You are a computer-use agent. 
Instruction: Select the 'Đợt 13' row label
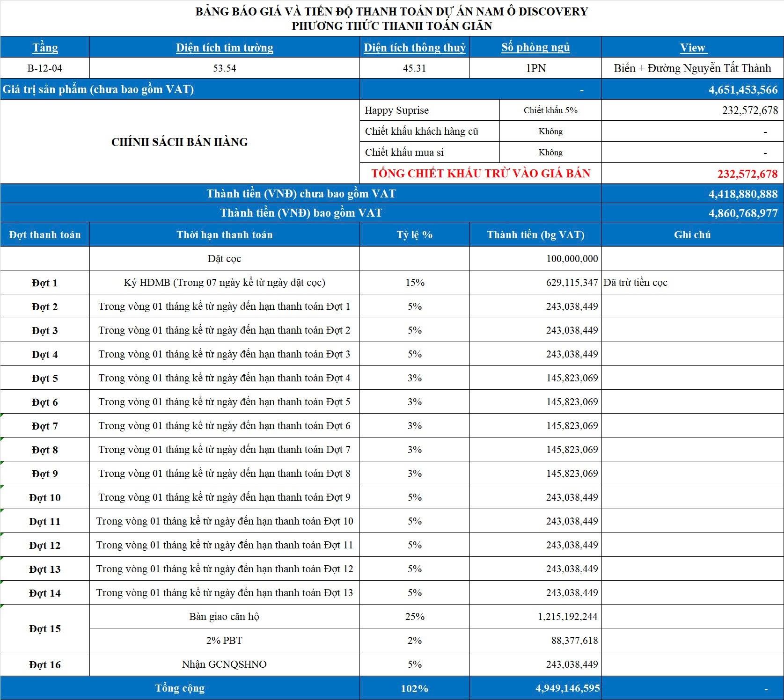[x=45, y=569]
